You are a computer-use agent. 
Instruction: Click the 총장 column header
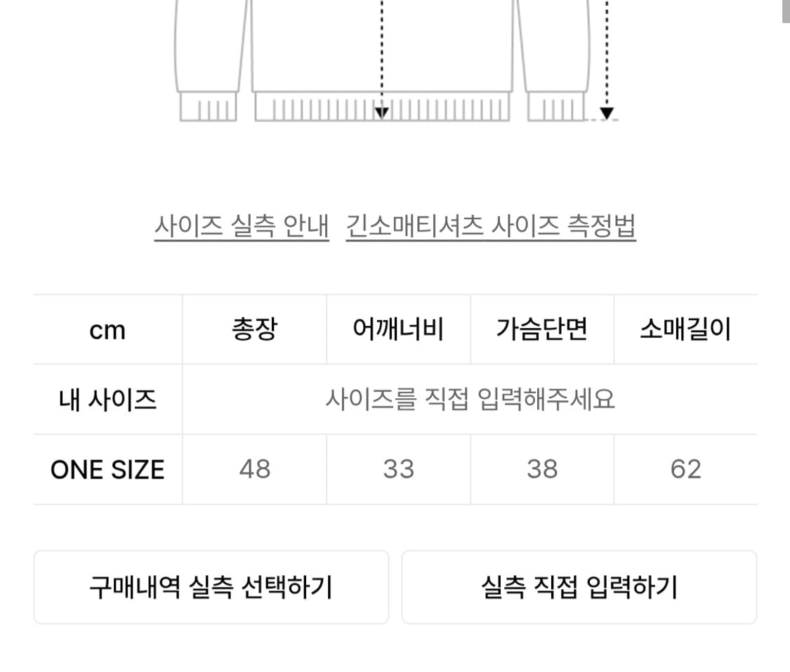click(x=254, y=329)
